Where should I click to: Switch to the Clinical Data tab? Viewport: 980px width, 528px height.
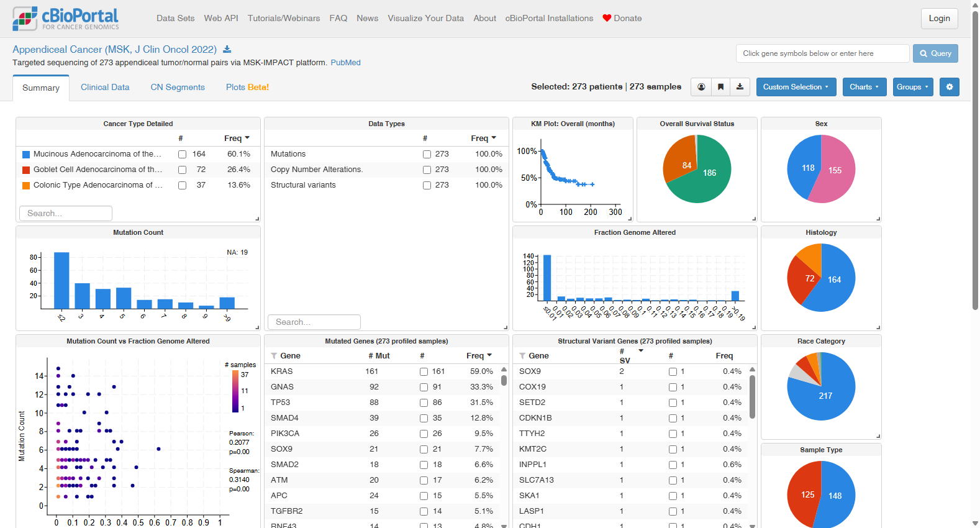tap(105, 87)
